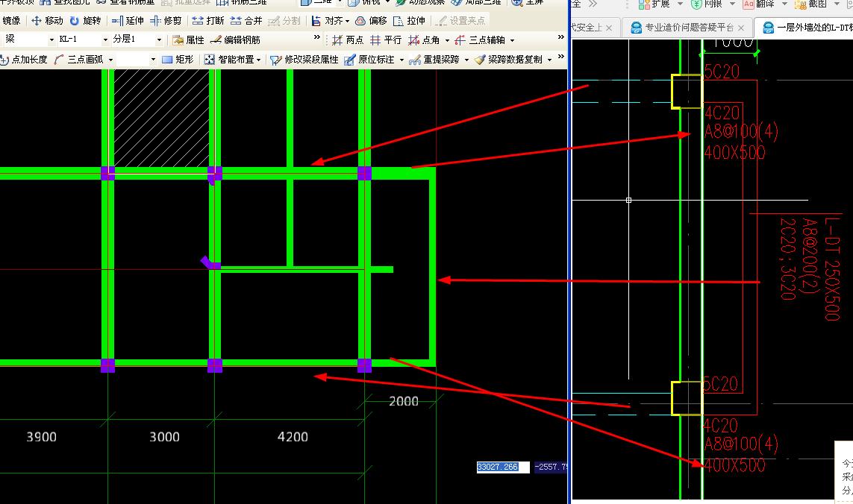Click the 2000 dimension label
Image resolution: width=853 pixels, height=504 pixels.
point(404,401)
